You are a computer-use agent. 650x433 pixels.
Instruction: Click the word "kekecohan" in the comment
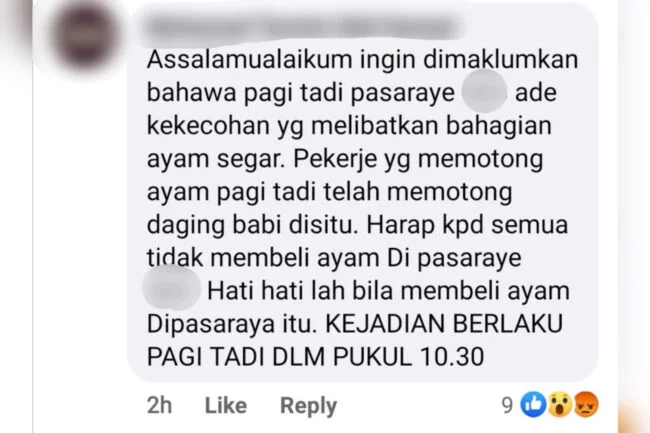point(209,125)
